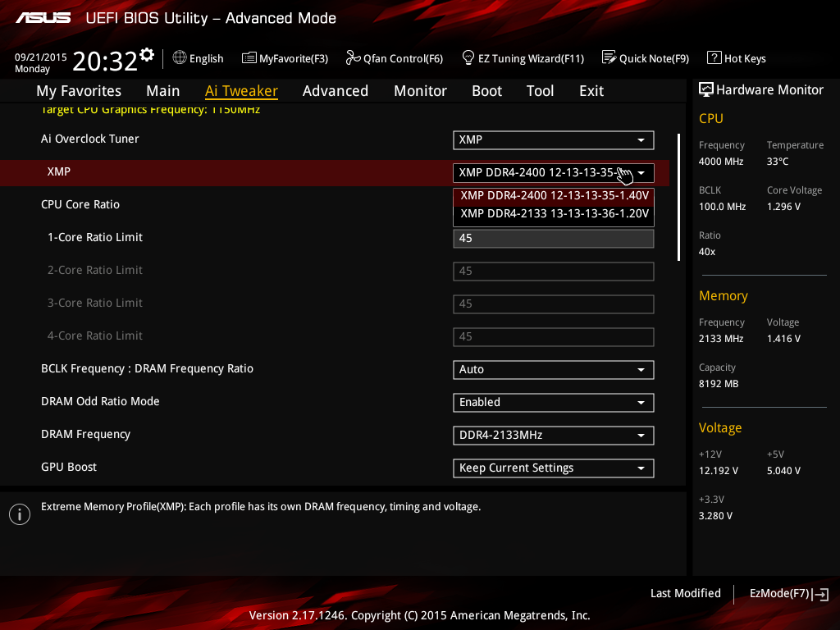
Task: Switch to My Favorites tab
Action: [x=79, y=91]
